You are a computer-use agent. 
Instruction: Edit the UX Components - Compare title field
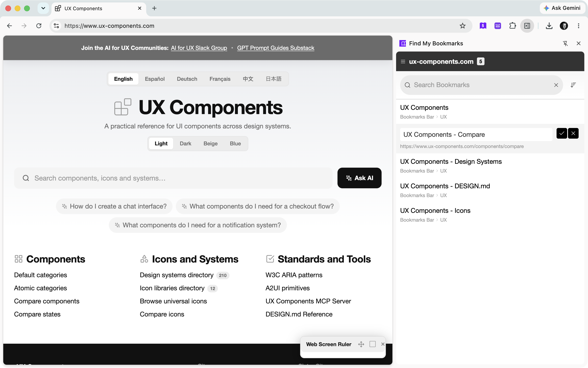tap(476, 134)
